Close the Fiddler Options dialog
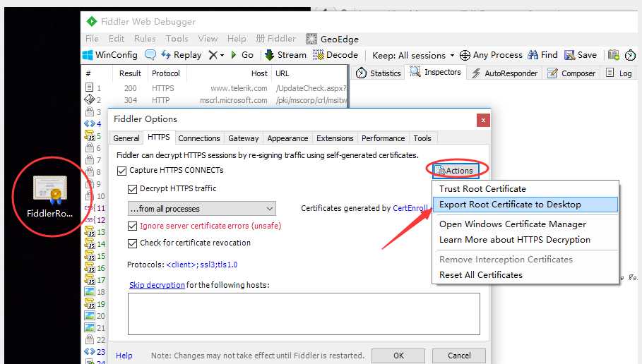 483,120
